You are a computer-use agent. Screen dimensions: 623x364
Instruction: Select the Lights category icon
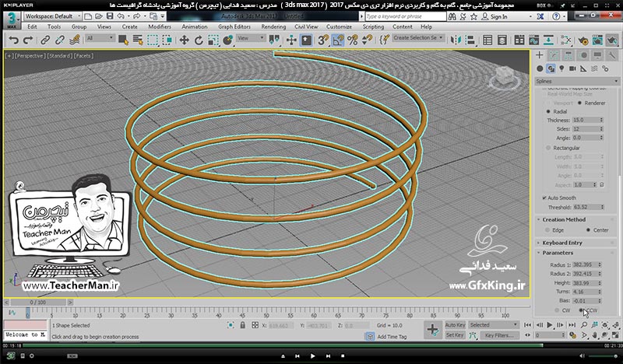tap(561, 68)
